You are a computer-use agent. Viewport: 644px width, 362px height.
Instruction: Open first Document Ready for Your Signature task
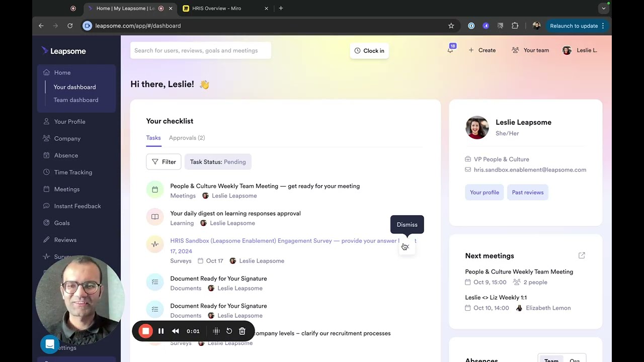(218, 279)
